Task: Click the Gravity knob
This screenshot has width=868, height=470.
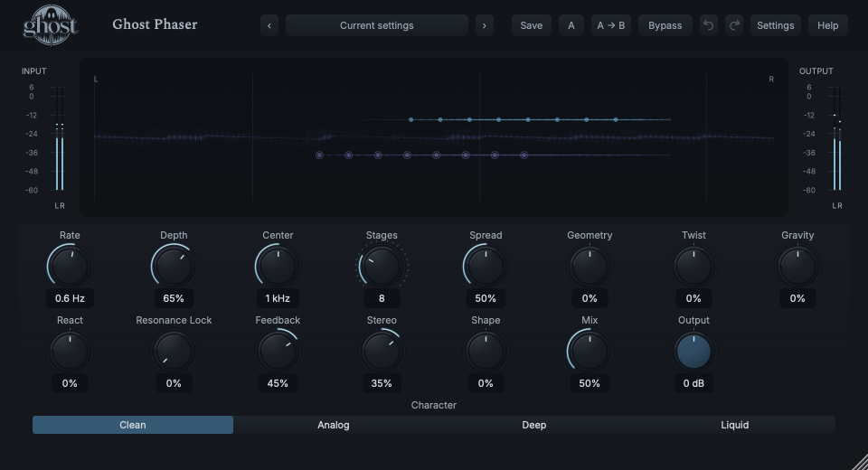Action: tap(797, 267)
